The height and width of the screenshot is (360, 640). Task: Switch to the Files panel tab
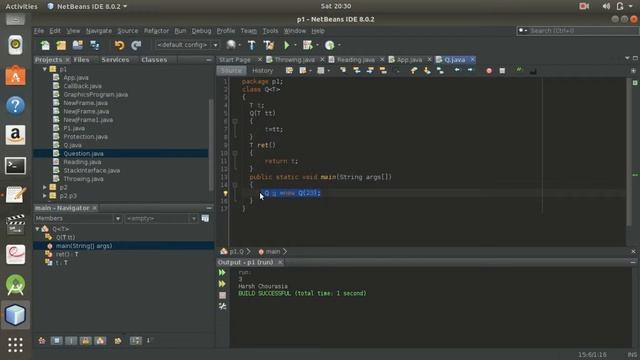coord(81,60)
